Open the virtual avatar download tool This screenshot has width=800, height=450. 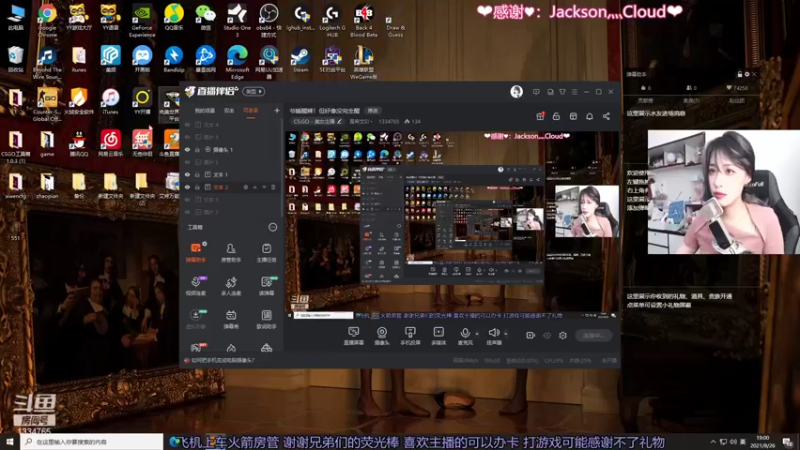[196, 319]
